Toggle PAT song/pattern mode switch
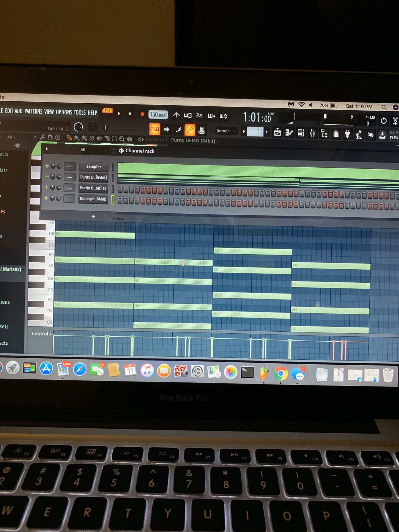Viewport: 399px width, 532px height. (108, 111)
